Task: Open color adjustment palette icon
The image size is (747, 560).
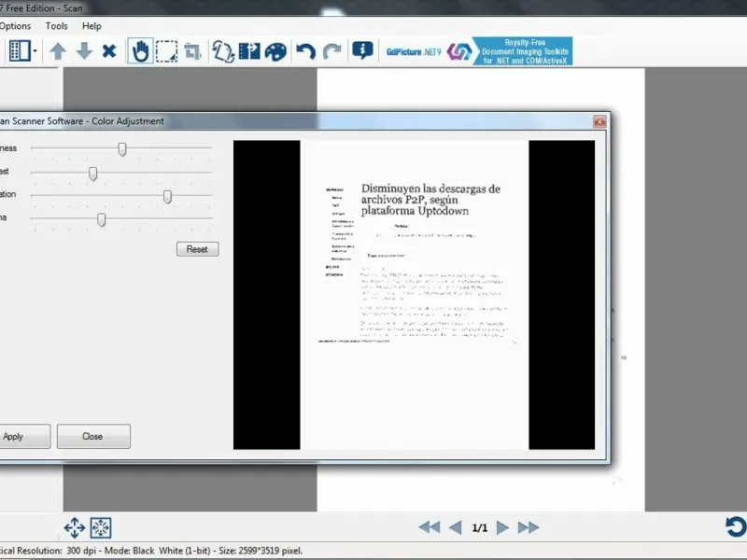Action: pos(275,51)
